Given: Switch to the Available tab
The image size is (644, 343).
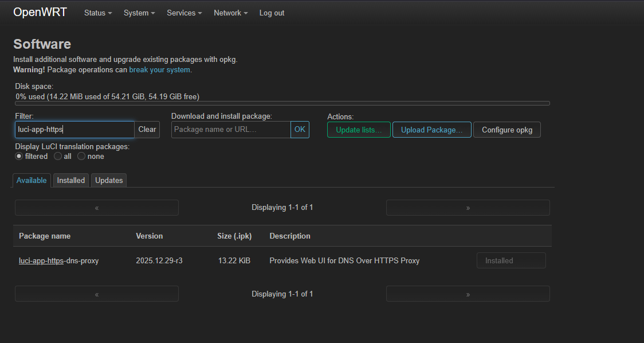Looking at the screenshot, I should coord(32,180).
